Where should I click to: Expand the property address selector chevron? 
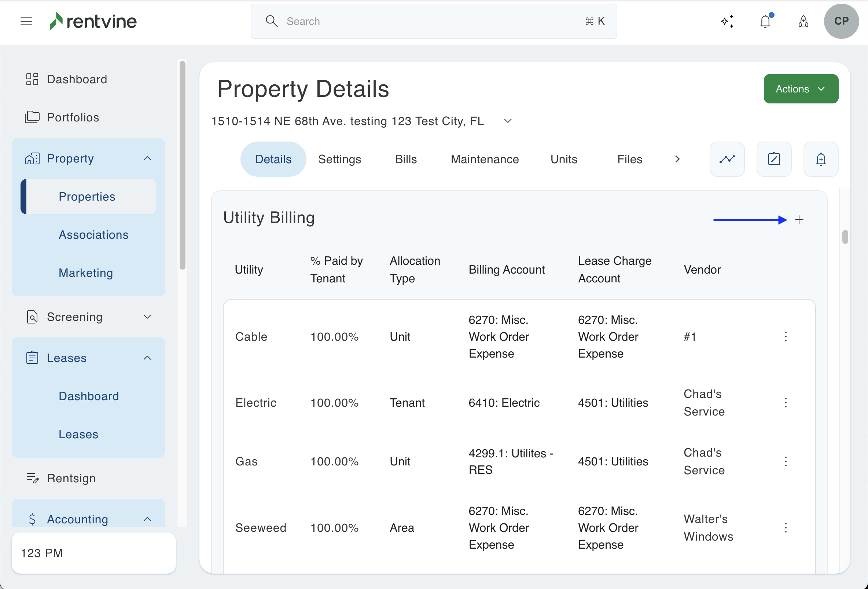click(508, 121)
